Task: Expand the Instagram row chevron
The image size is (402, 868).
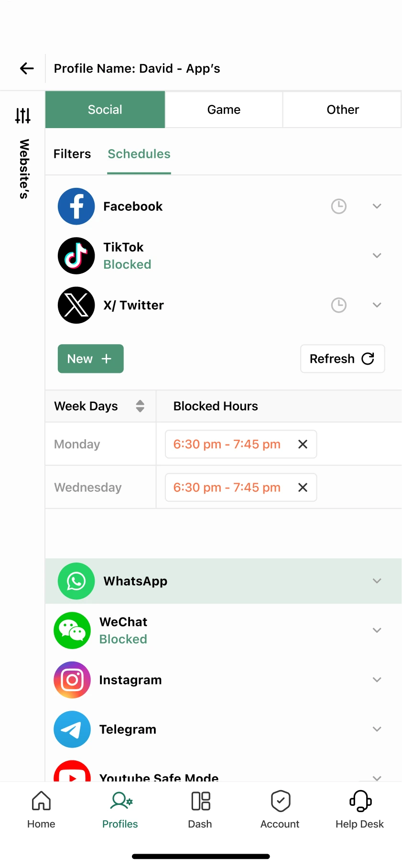Action: click(x=377, y=680)
